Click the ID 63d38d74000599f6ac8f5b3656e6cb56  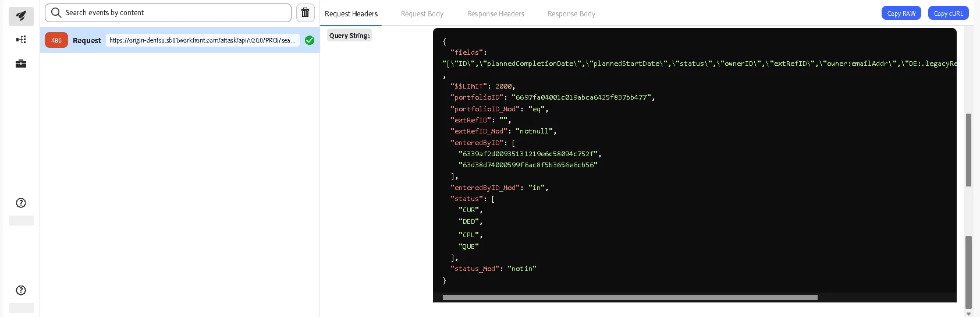pos(527,165)
